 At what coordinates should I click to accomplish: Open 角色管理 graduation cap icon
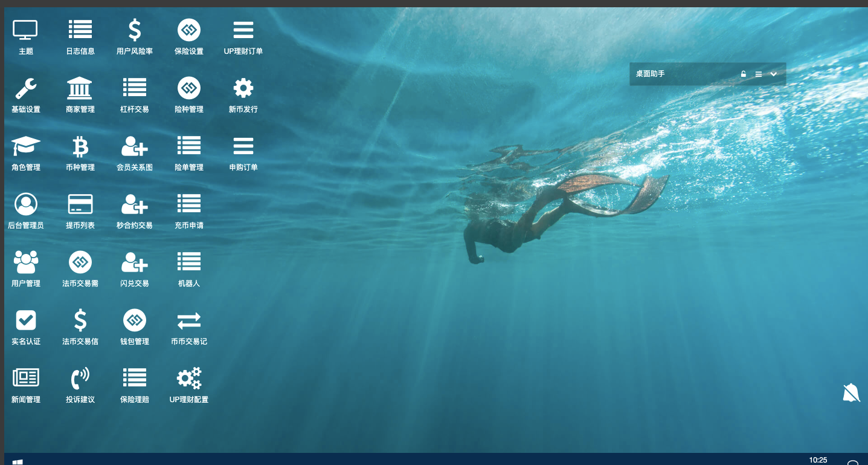click(25, 146)
